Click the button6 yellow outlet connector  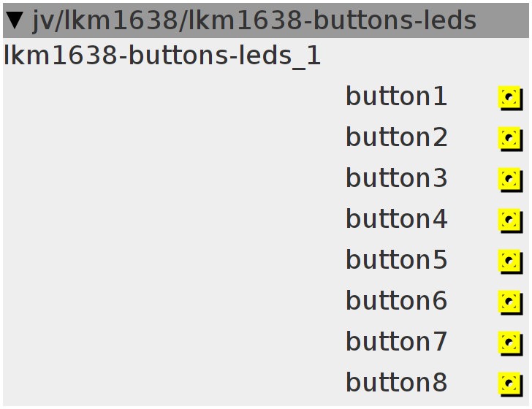tap(510, 302)
